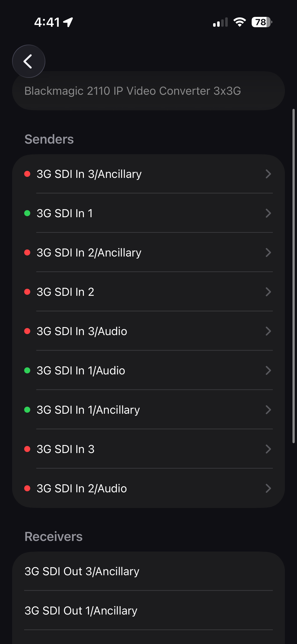The width and height of the screenshot is (297, 644).
Task: Expand chevron for 3G SDI In 1/Ancillary
Action: [x=268, y=410]
